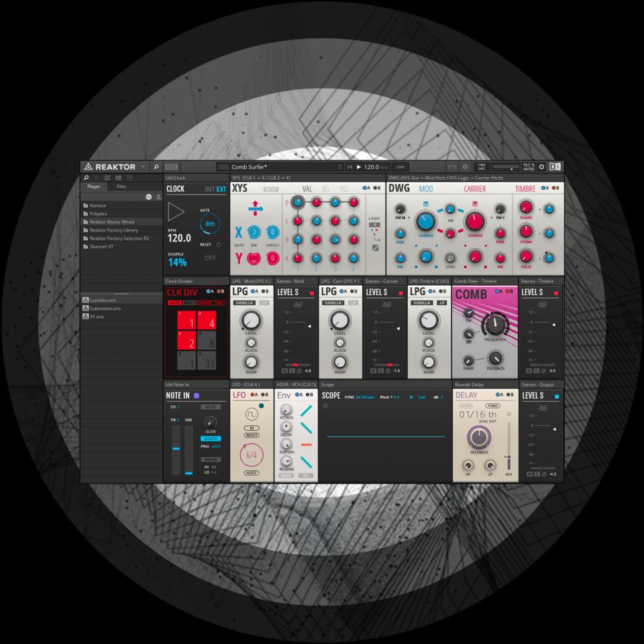Click the info icon in the toolbar
This screenshot has height=644, width=644.
[465, 166]
